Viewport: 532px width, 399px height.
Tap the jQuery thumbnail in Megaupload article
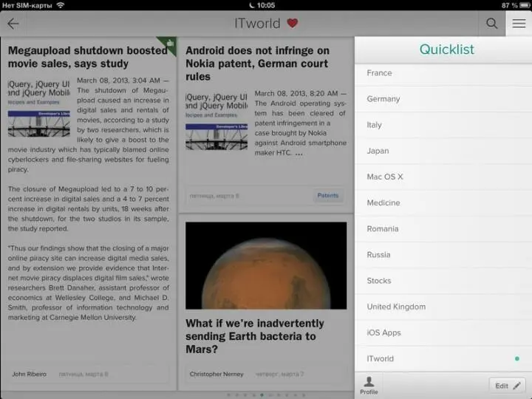[x=38, y=108]
